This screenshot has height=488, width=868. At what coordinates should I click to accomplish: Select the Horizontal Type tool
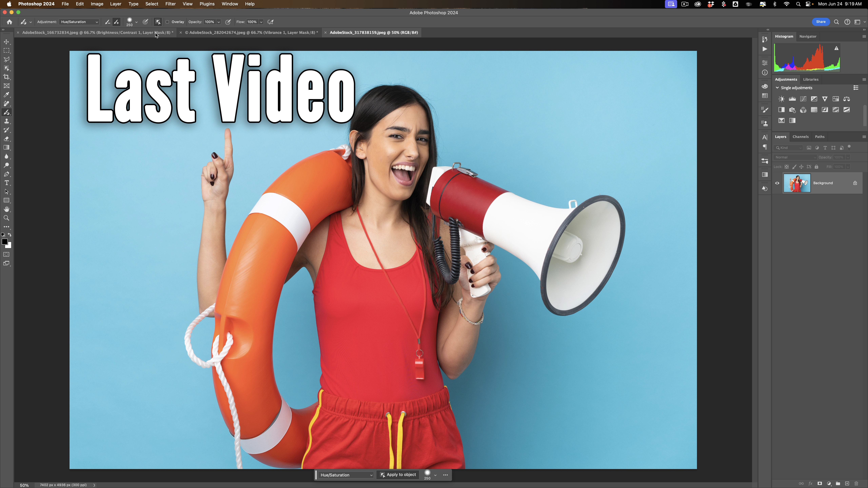[7, 183]
